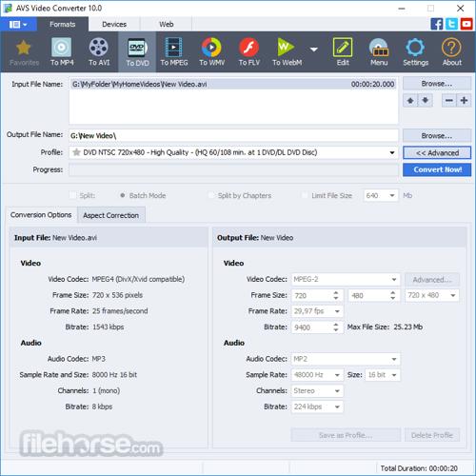Open the Conversion Options tab
The image size is (476, 476).
(x=41, y=215)
